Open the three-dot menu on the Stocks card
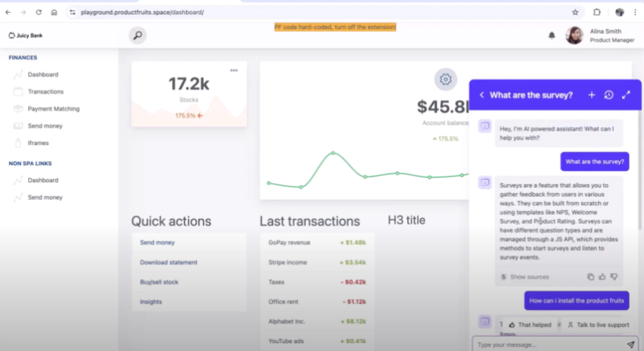Viewport: 644px width, 351px height. [x=233, y=70]
